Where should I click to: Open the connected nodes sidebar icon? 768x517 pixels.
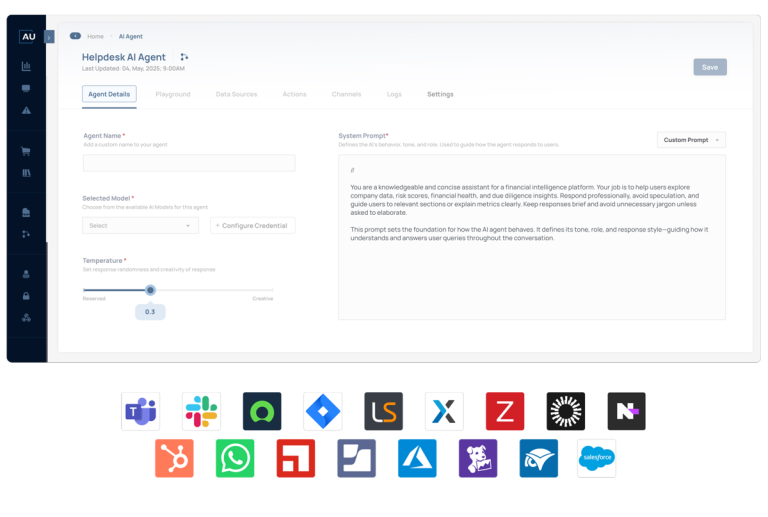(26, 318)
